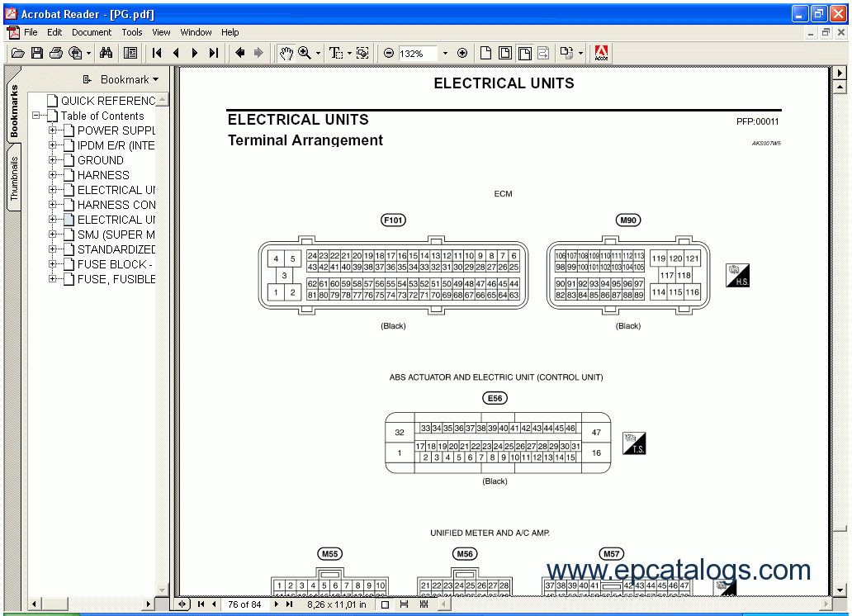Image resolution: width=852 pixels, height=616 pixels.
Task: Open the FUSE BLOCK bookmark
Action: [x=116, y=264]
